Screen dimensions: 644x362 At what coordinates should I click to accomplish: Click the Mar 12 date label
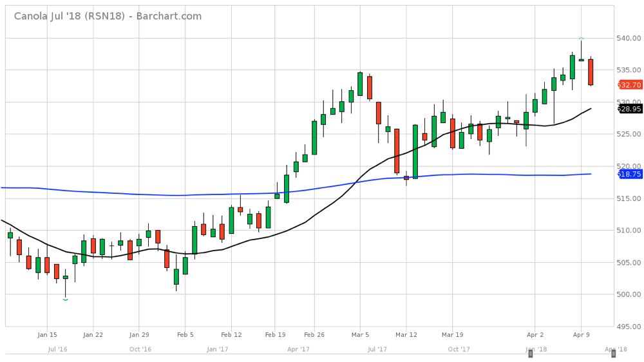[406, 334]
